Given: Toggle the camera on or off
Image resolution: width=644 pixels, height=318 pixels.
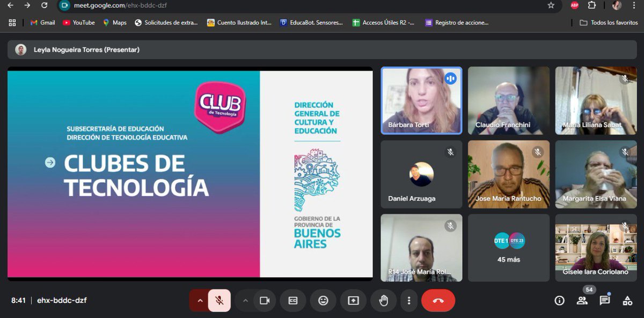Looking at the screenshot, I should click(x=265, y=300).
